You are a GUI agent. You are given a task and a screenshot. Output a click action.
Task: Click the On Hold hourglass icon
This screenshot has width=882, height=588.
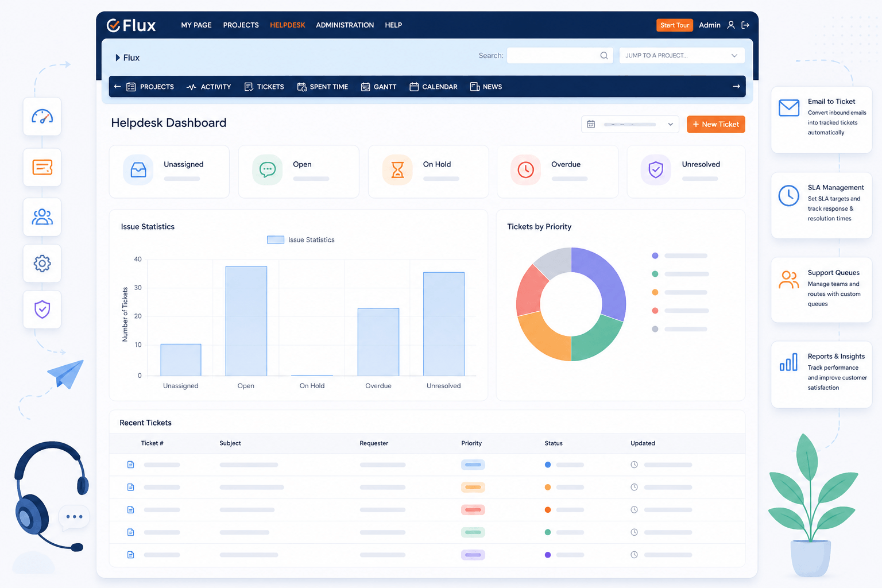tap(397, 170)
